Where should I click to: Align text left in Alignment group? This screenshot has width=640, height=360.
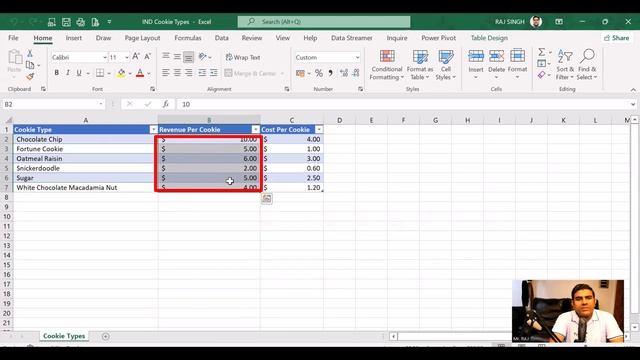[165, 73]
